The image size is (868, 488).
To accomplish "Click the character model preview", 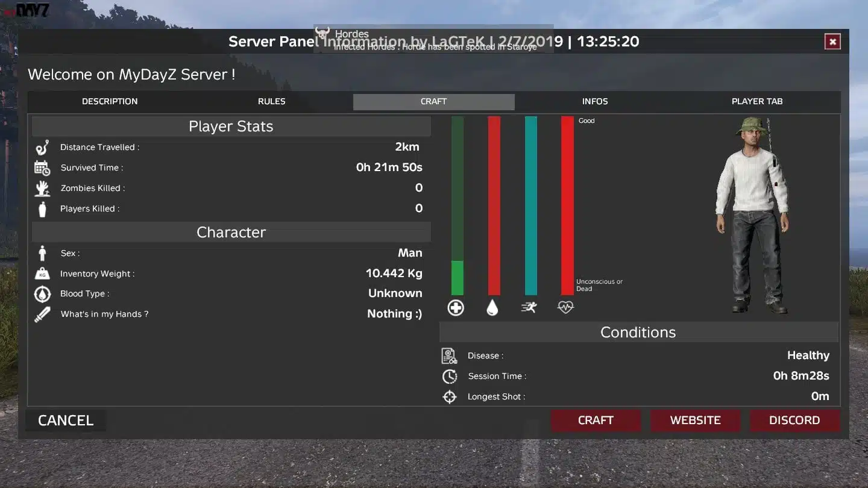I will (x=752, y=215).
